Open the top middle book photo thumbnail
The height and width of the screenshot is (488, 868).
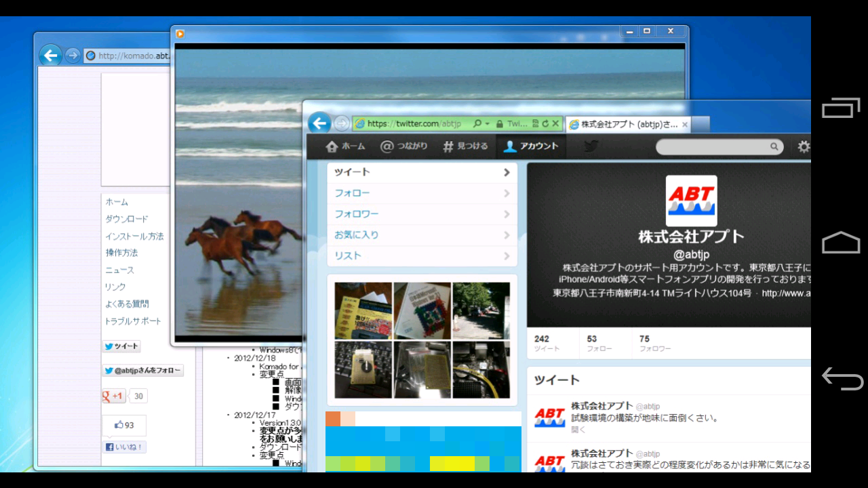pos(422,310)
